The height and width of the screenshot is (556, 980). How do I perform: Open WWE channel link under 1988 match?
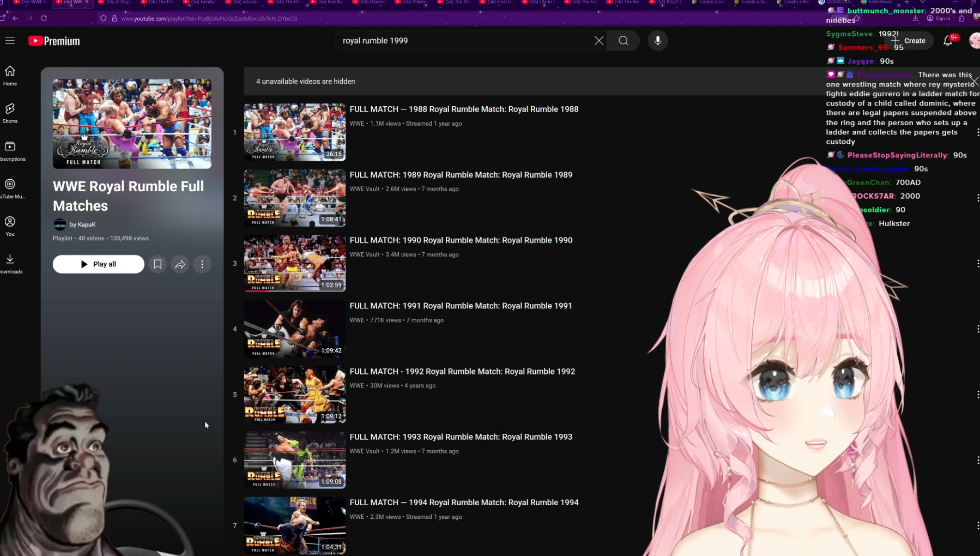coord(357,124)
